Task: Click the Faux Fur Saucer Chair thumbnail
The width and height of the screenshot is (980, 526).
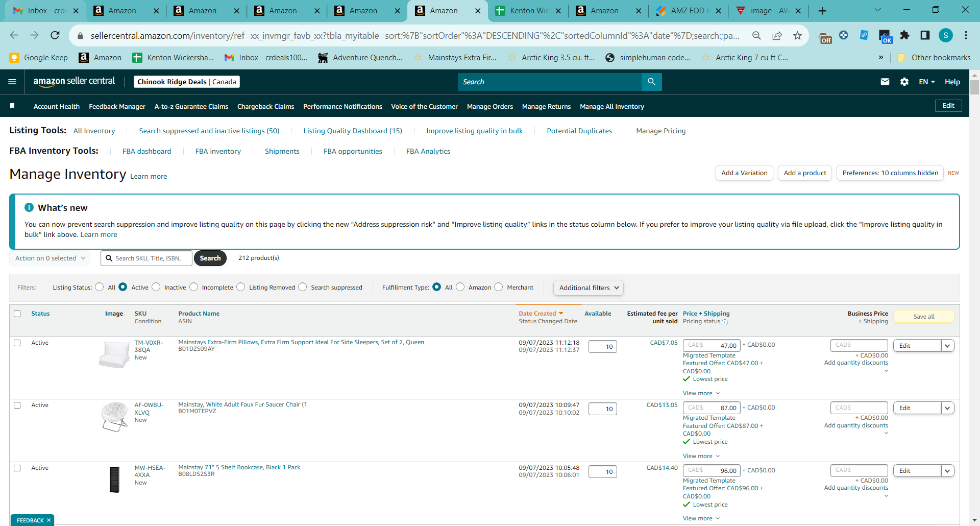Action: tap(114, 416)
